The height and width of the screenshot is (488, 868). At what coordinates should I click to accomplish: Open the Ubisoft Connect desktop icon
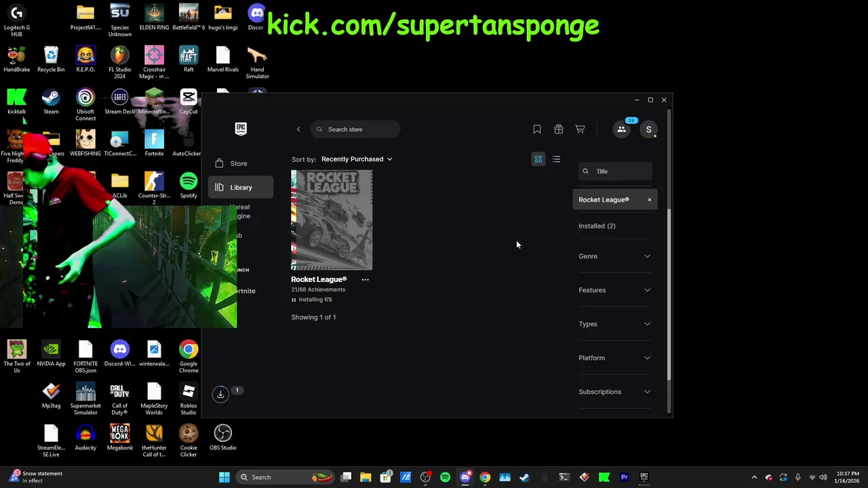[x=85, y=104]
